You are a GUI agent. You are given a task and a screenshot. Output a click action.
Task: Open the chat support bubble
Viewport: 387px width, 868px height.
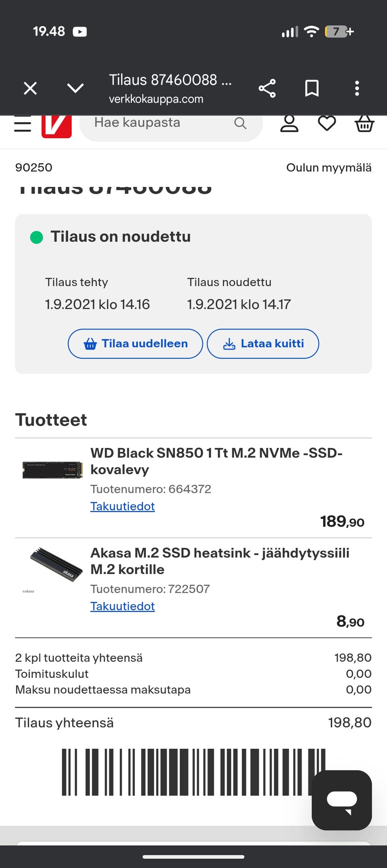click(x=341, y=800)
